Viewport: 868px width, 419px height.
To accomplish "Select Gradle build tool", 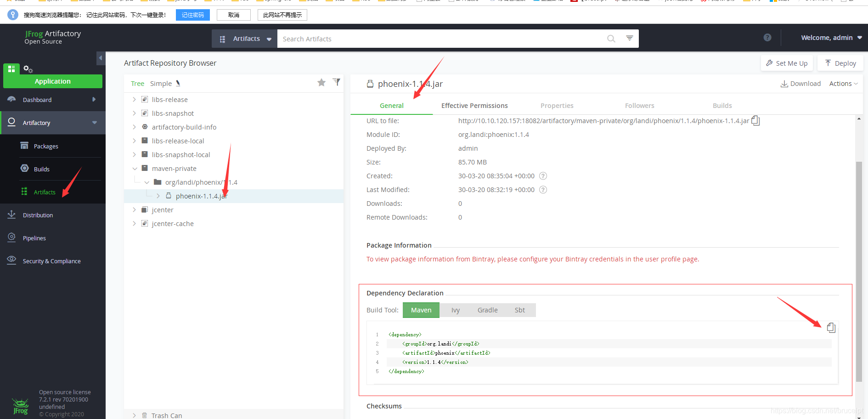I will [x=488, y=310].
